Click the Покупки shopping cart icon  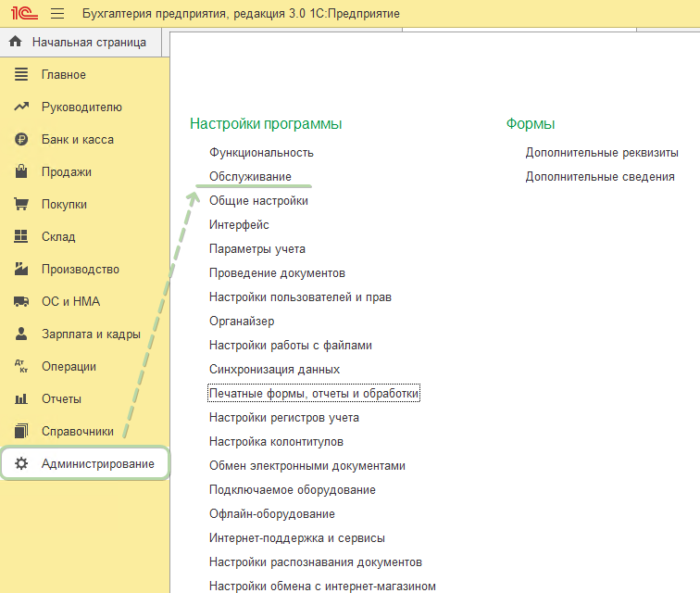tap(21, 204)
